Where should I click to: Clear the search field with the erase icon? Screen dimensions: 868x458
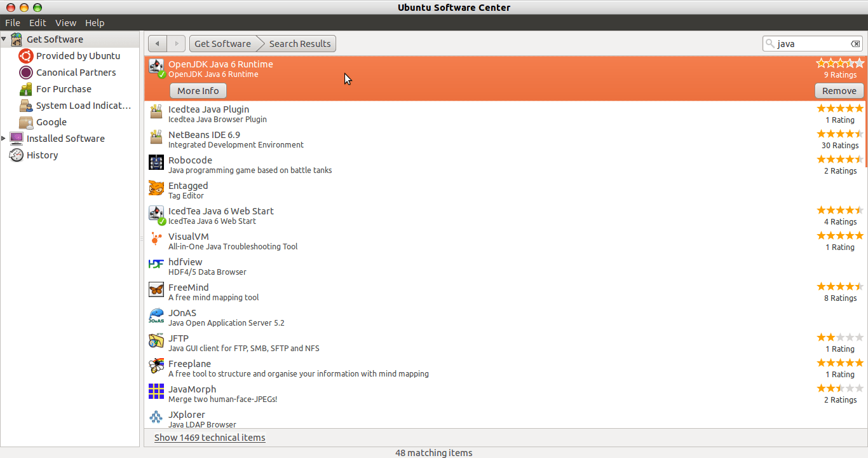click(855, 44)
